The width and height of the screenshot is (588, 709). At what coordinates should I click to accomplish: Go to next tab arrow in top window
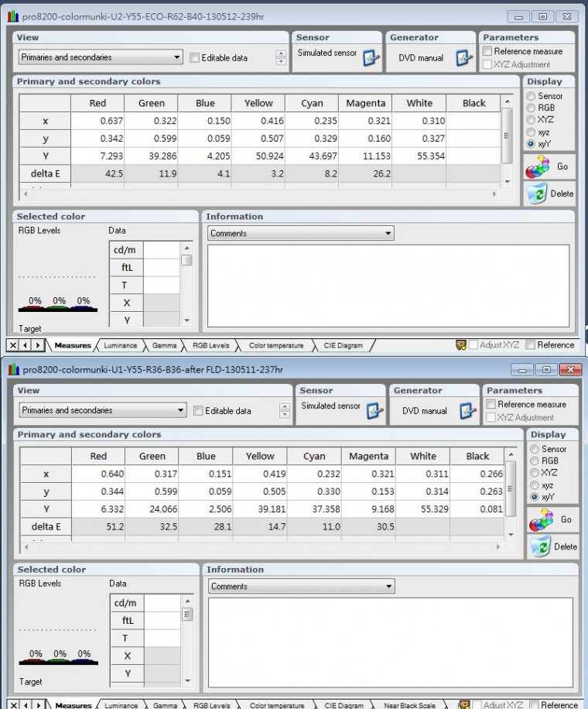37,345
